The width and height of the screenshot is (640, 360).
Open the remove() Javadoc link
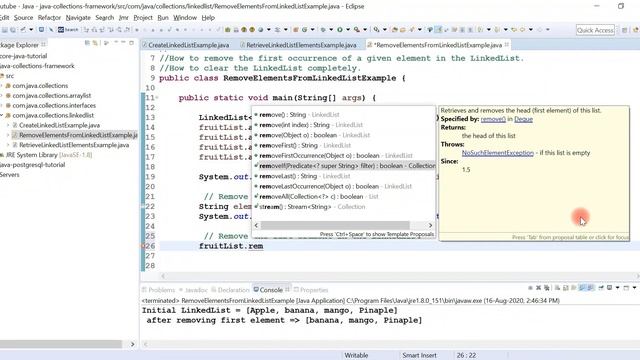pos(493,119)
